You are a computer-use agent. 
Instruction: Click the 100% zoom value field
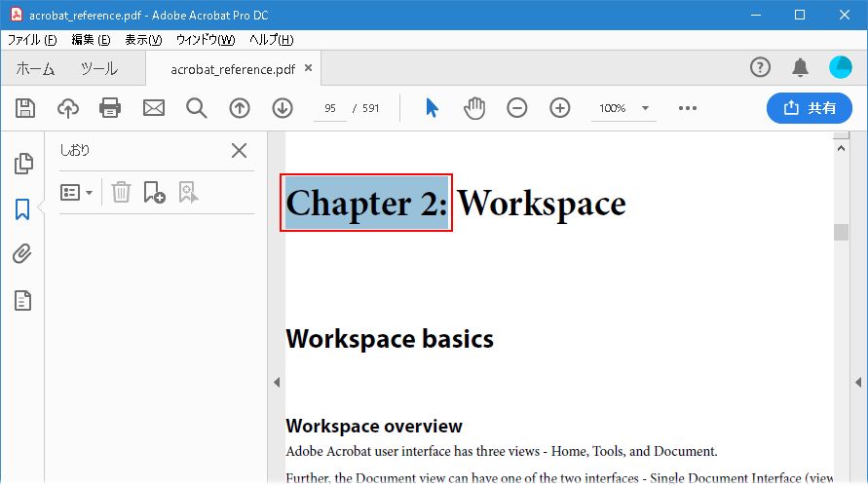click(x=612, y=108)
